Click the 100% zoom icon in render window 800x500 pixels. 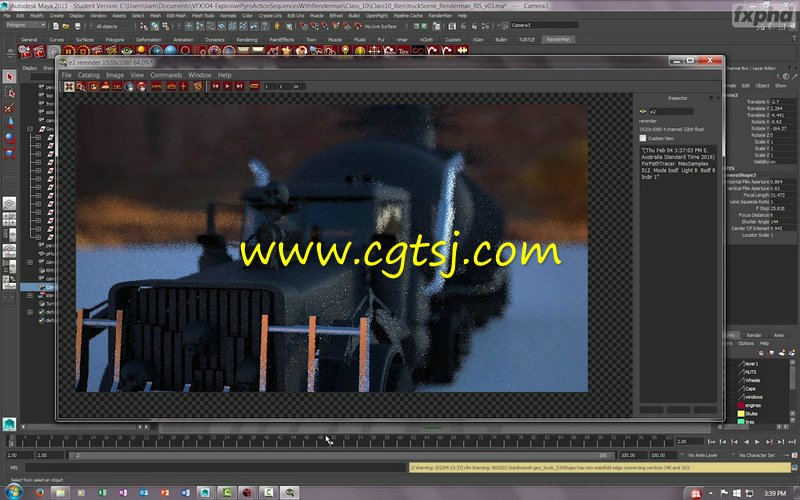point(156,87)
